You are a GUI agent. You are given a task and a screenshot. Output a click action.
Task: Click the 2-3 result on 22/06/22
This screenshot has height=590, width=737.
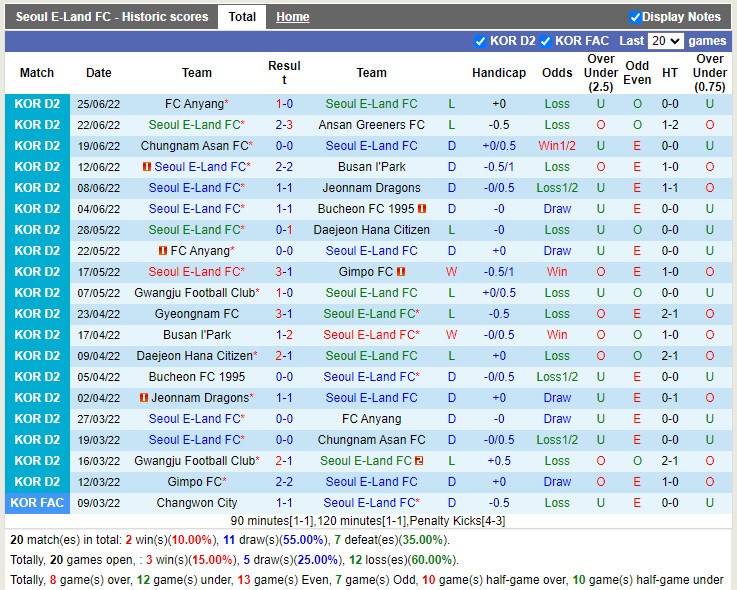tap(284, 125)
